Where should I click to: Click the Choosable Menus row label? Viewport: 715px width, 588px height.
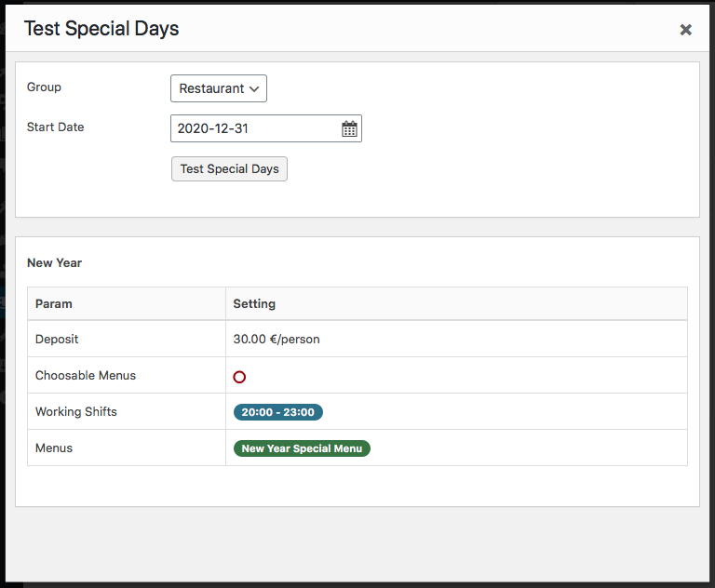(86, 376)
